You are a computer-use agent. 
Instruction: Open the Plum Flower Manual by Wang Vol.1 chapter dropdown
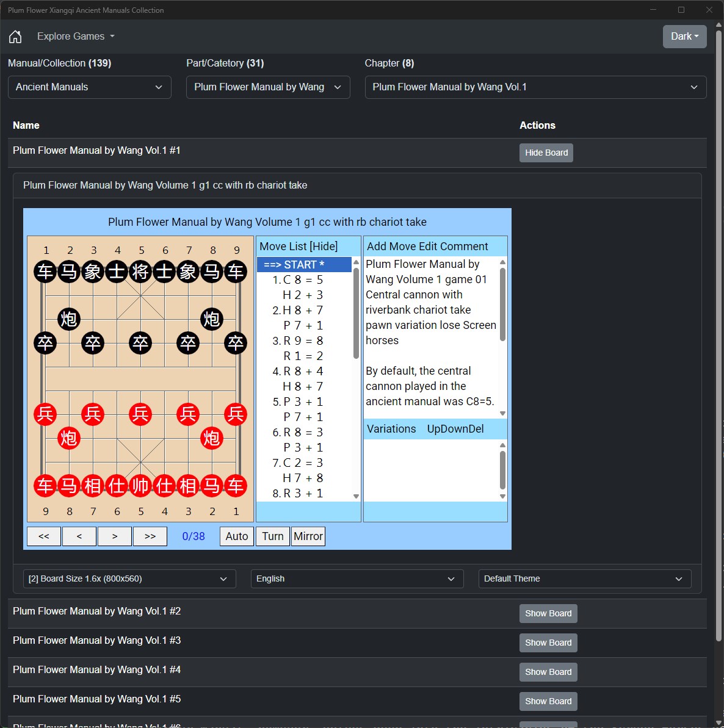(535, 87)
